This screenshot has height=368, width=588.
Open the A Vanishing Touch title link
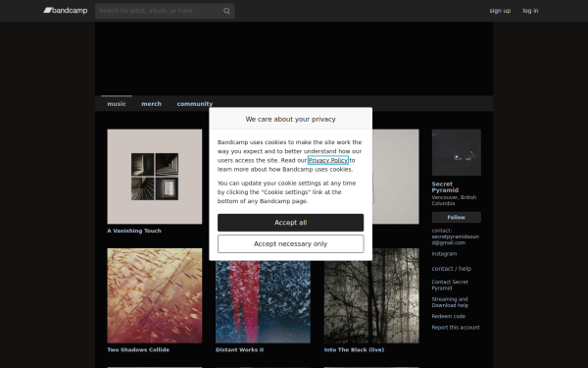click(x=134, y=231)
